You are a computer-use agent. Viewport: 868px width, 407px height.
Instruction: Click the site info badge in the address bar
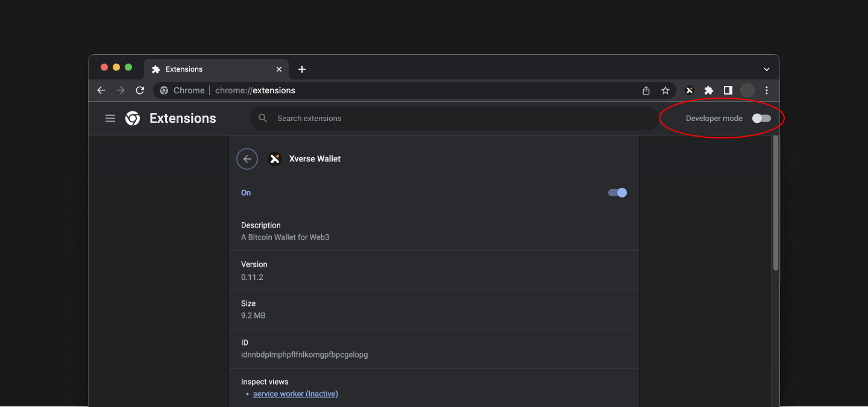tap(163, 90)
